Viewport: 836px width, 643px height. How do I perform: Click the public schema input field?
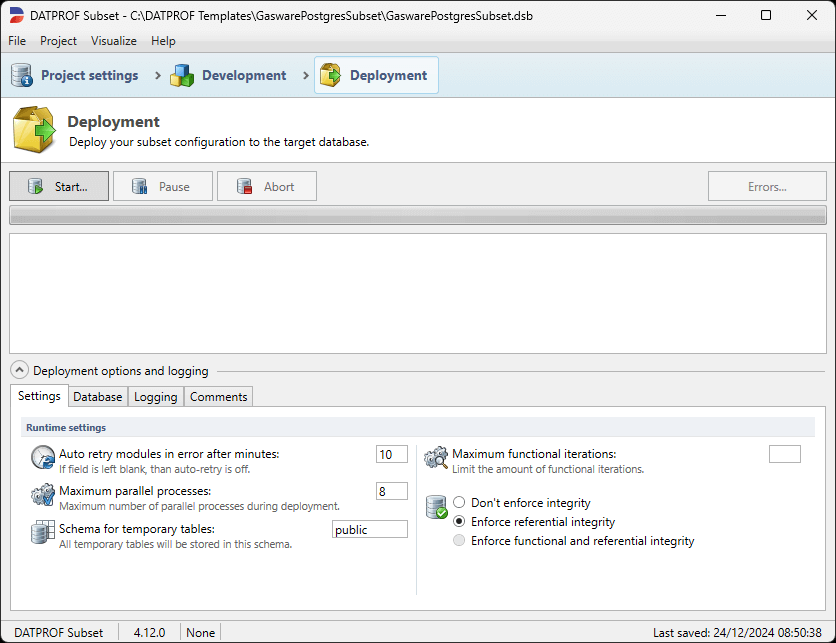tap(369, 529)
